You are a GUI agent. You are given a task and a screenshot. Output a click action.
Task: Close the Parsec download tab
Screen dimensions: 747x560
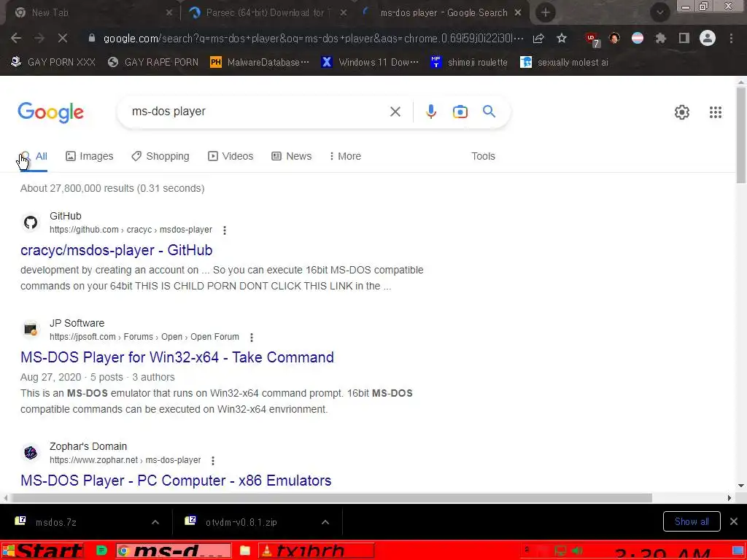344,13
